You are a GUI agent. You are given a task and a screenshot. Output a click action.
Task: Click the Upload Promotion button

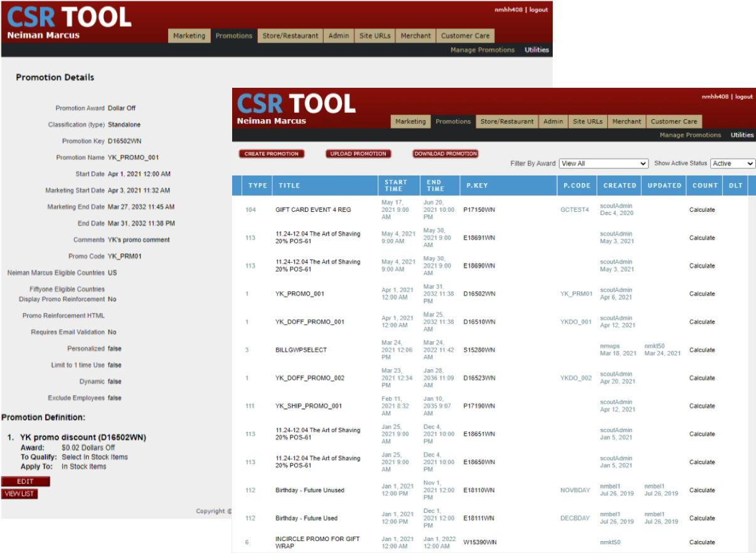click(x=359, y=154)
